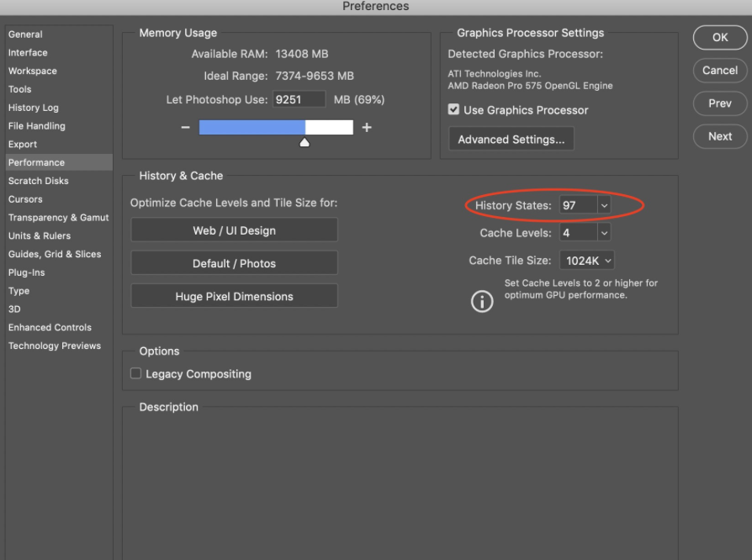This screenshot has width=752, height=560.
Task: Enable Legacy Compositing
Action: (x=135, y=373)
